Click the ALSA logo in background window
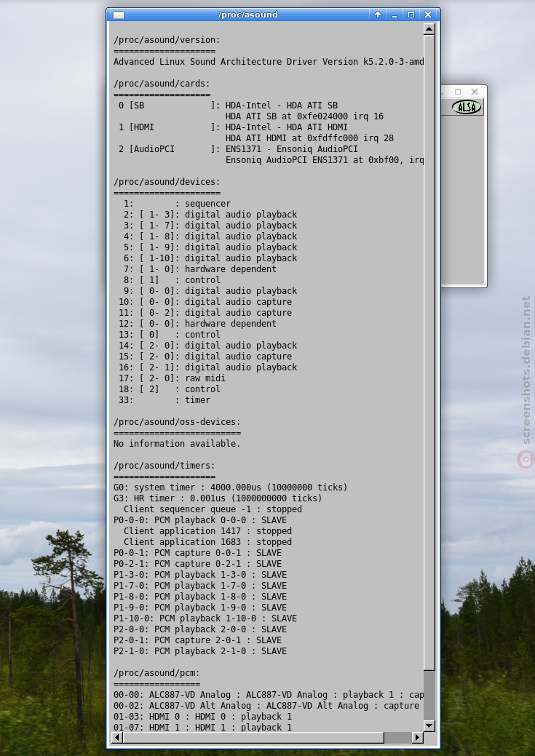The height and width of the screenshot is (756, 535). point(467,107)
